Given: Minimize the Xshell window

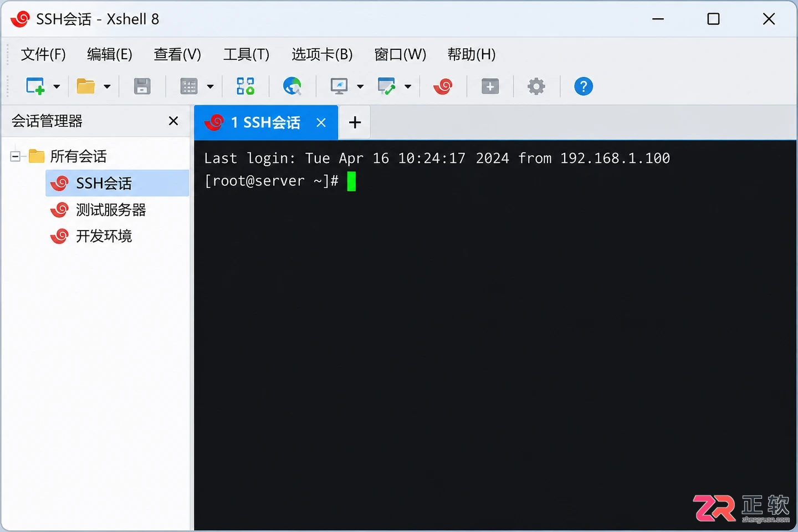Looking at the screenshot, I should pos(658,19).
